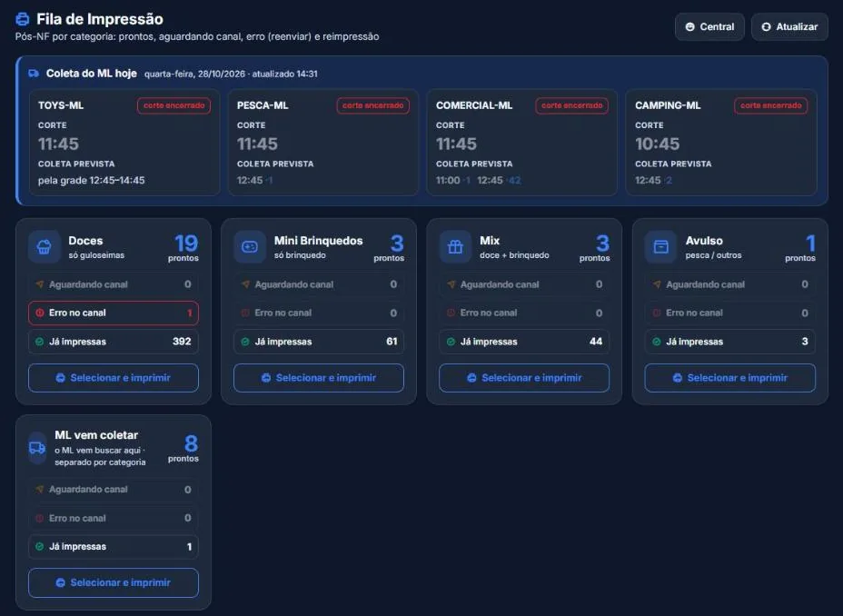Click the CAMPING-ML card title

[x=668, y=105]
